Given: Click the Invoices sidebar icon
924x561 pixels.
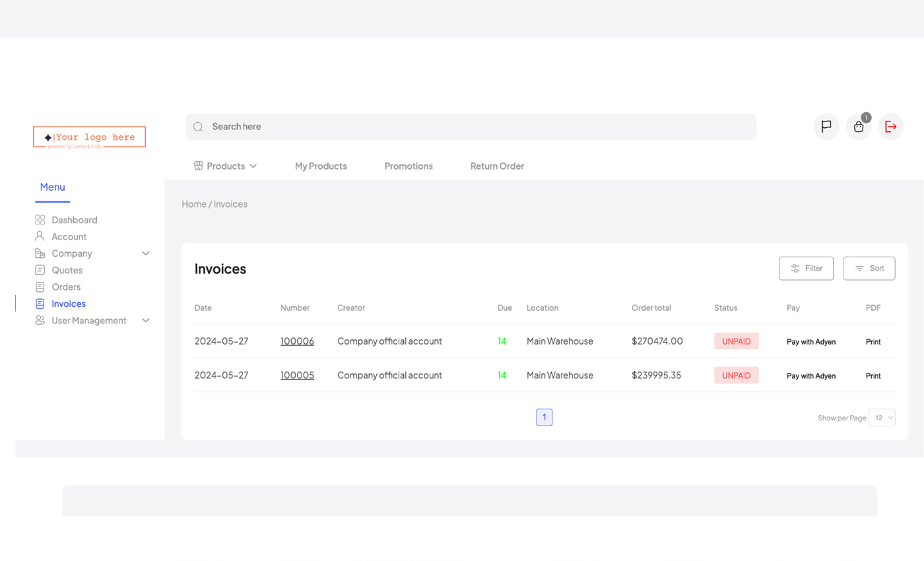Looking at the screenshot, I should click(40, 304).
